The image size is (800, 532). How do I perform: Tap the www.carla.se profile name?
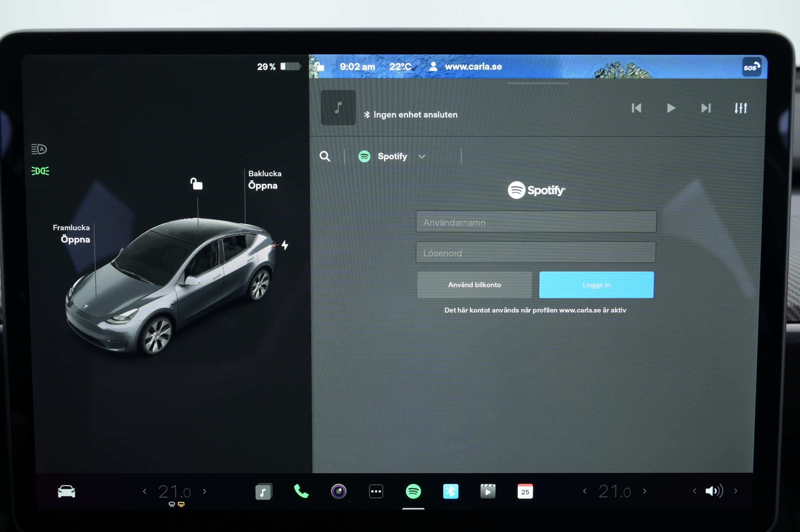pyautogui.click(x=473, y=67)
